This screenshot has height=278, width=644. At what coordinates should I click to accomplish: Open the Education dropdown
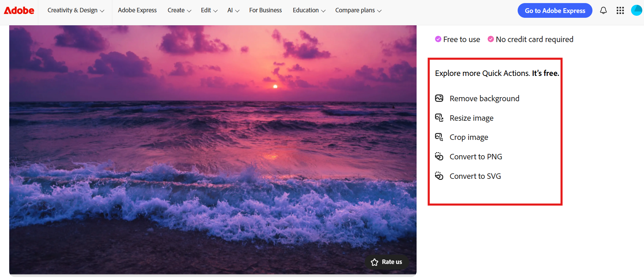(x=309, y=11)
